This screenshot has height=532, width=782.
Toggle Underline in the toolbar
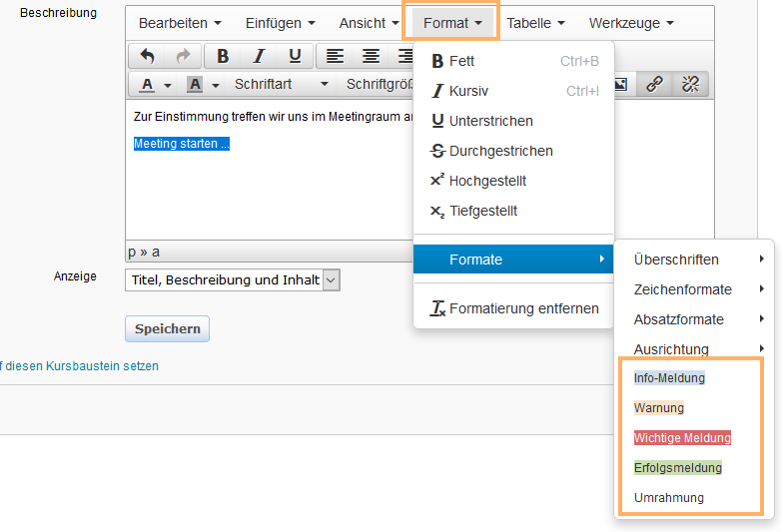tap(295, 56)
